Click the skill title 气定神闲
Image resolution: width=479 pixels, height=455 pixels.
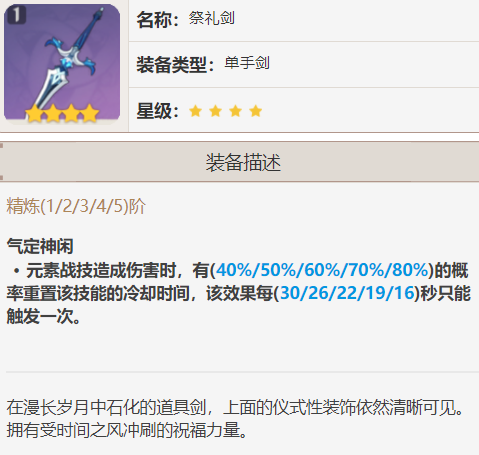(40, 246)
